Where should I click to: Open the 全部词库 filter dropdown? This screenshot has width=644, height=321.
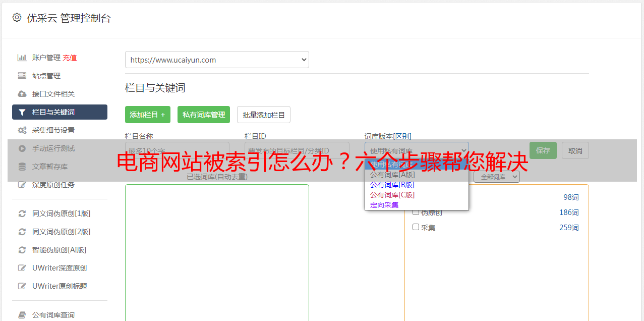tap(497, 177)
